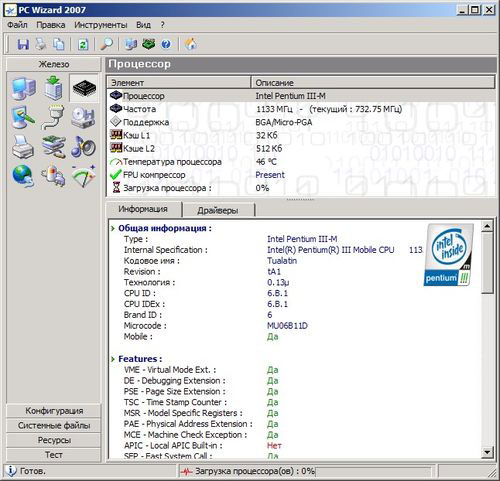Image resolution: width=500 pixels, height=481 pixels.
Task: Select the Частота row
Action: click(x=301, y=109)
